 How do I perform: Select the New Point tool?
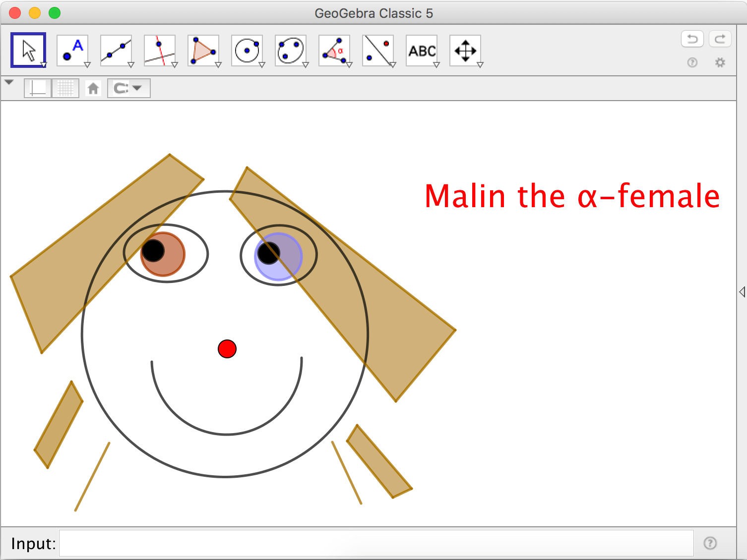[72, 50]
